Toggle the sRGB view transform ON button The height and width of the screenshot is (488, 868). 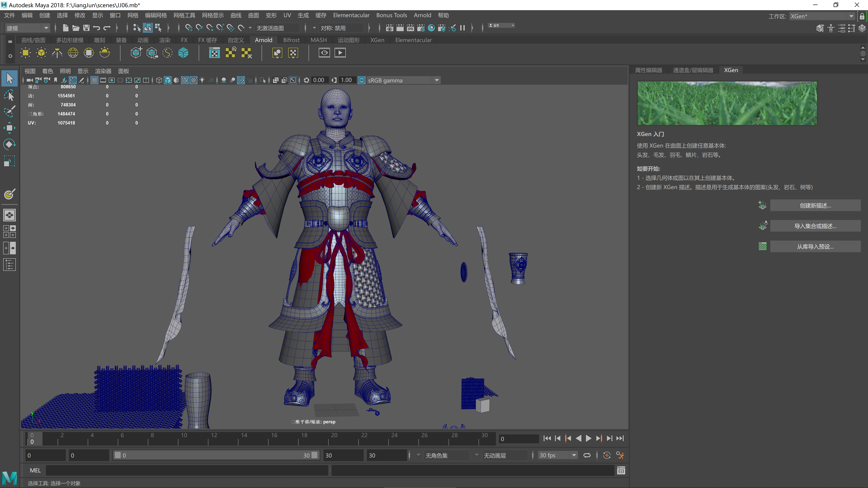click(x=362, y=80)
